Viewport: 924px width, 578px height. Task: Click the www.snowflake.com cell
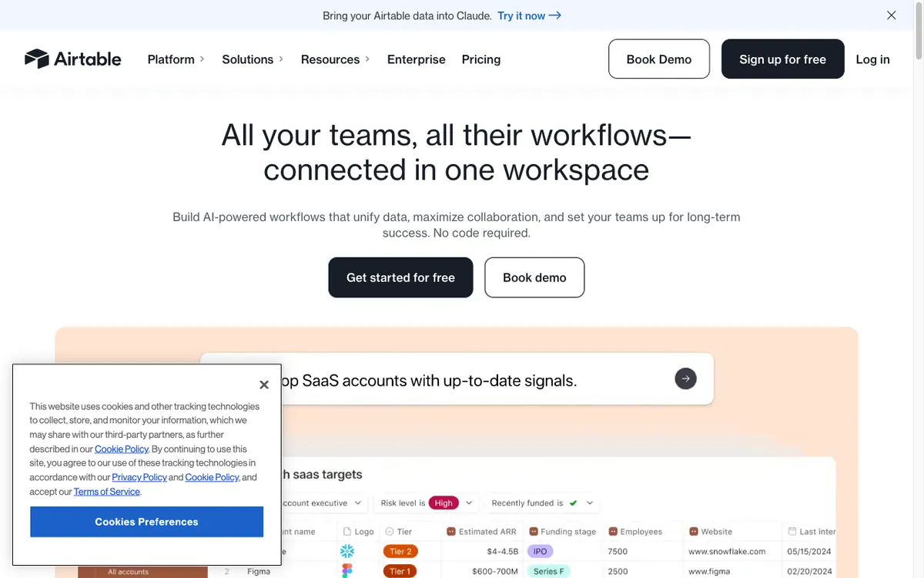point(727,551)
